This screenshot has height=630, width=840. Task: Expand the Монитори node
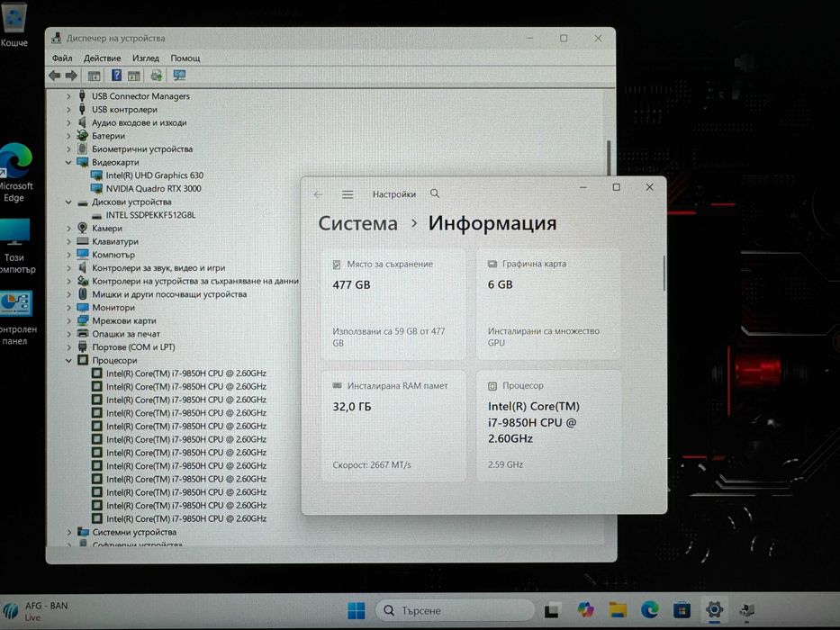pyautogui.click(x=68, y=308)
